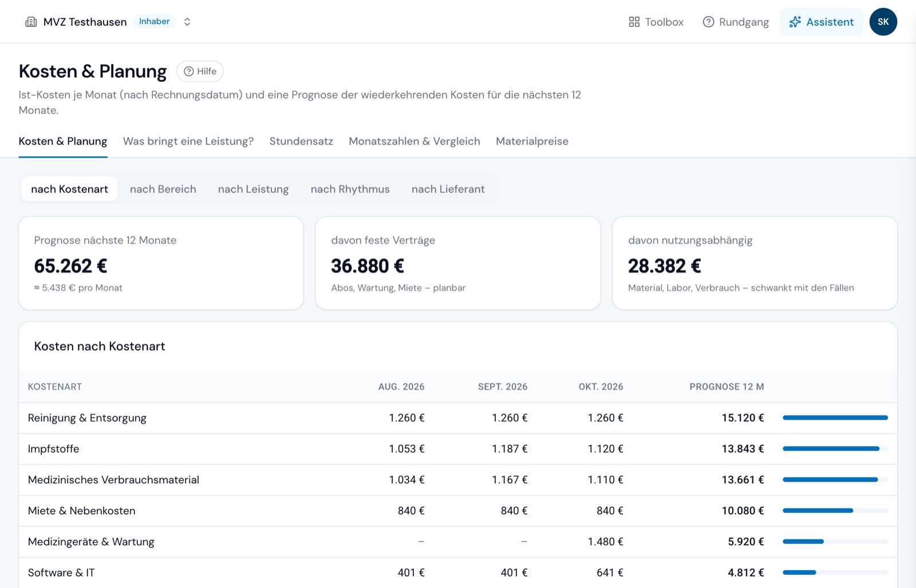Screen dimensions: 916x588
Task: Click the KOSTENART column header
Action: point(55,387)
